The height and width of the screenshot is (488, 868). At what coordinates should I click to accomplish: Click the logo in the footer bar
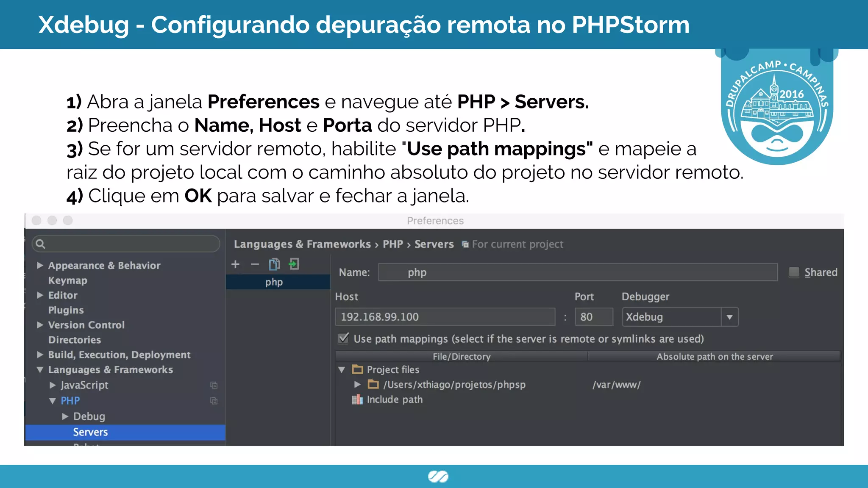pyautogui.click(x=438, y=477)
